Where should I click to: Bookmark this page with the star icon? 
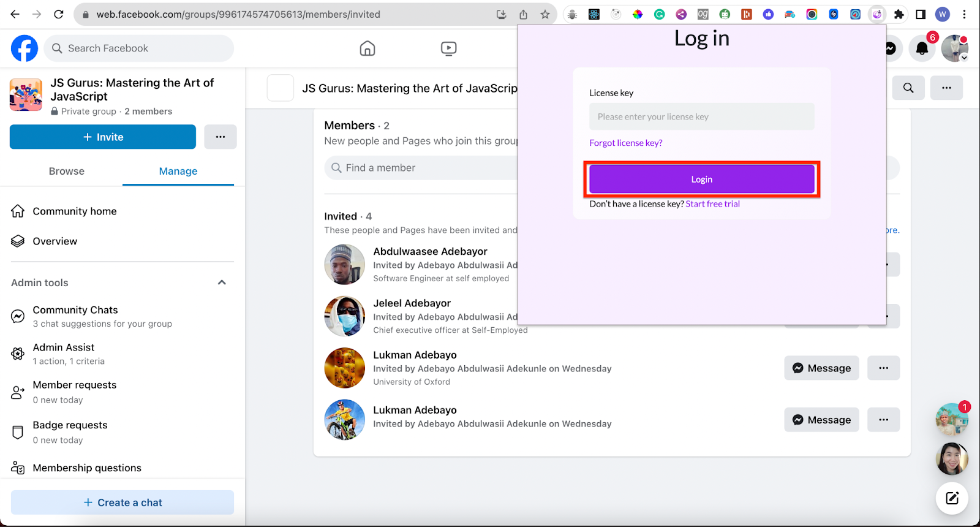pyautogui.click(x=545, y=14)
